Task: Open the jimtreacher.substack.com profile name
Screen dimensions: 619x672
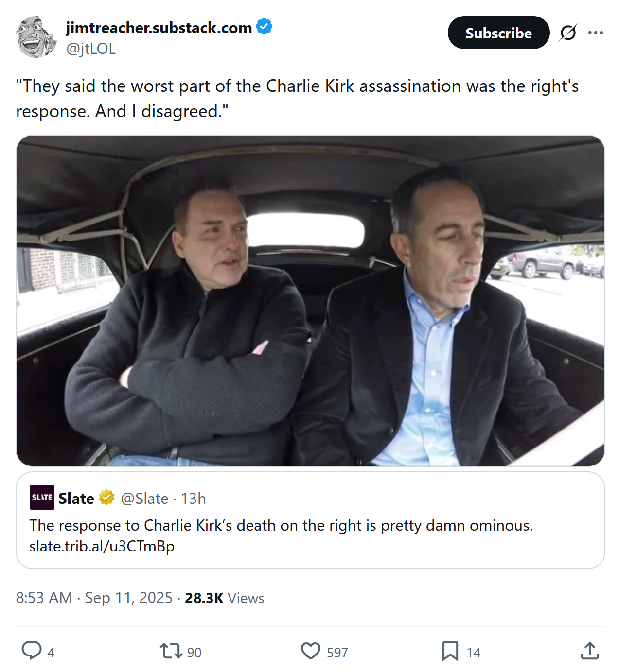Action: pos(159,28)
